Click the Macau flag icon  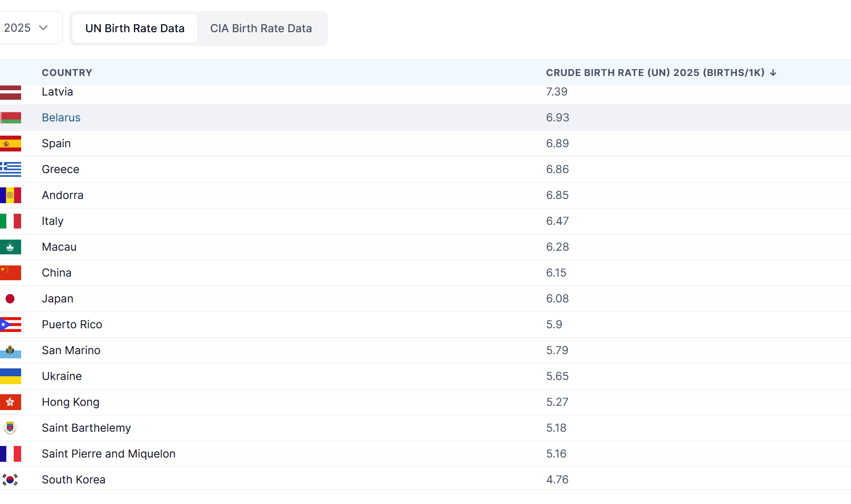[11, 247]
